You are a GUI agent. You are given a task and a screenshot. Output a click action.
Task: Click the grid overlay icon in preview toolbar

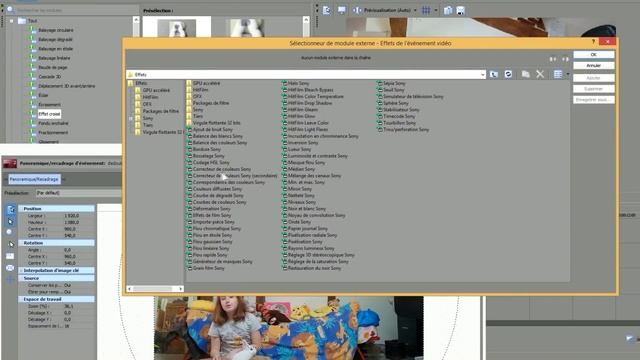426,11
